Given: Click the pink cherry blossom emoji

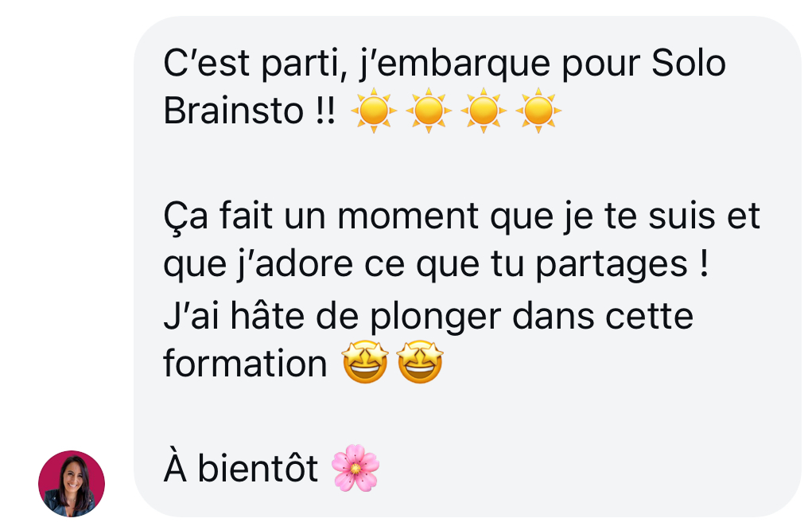Looking at the screenshot, I should [355, 468].
